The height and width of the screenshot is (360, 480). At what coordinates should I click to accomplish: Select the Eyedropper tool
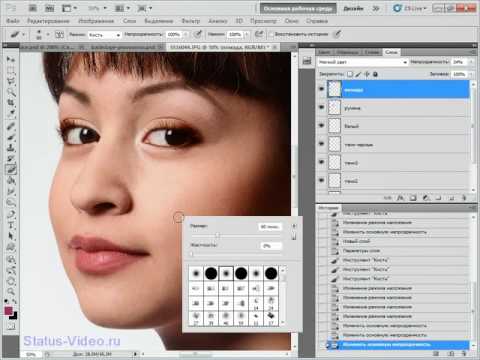tap(11, 113)
